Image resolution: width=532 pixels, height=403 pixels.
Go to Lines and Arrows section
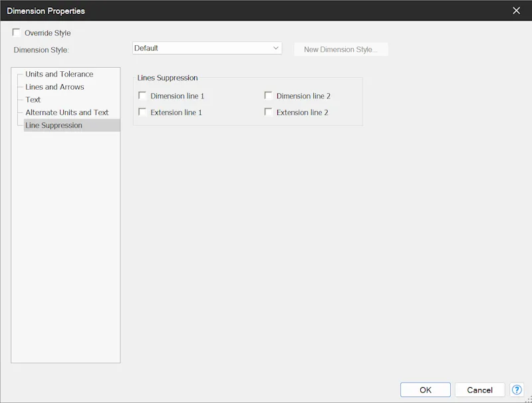coord(55,87)
